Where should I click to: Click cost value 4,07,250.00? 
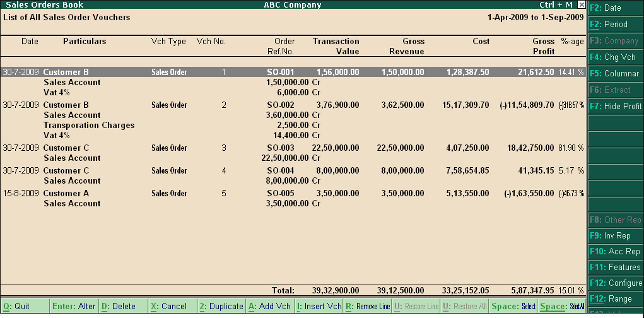pyautogui.click(x=467, y=148)
